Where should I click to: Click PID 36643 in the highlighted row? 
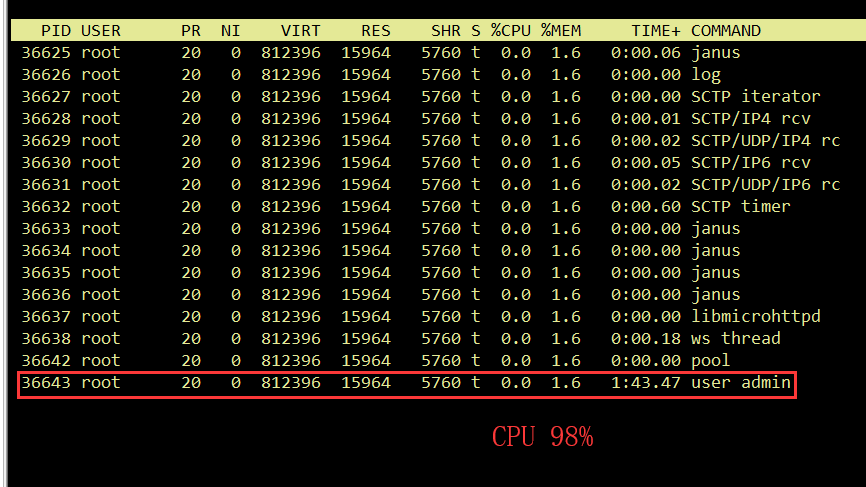click(46, 383)
